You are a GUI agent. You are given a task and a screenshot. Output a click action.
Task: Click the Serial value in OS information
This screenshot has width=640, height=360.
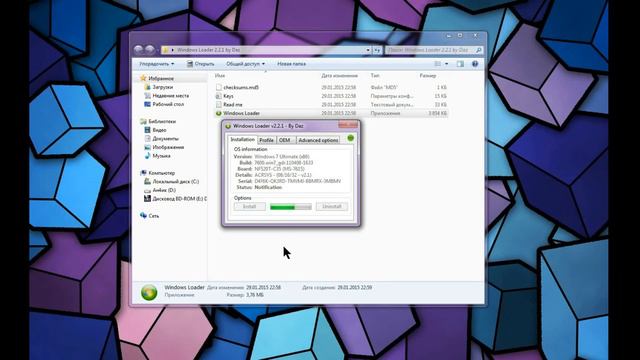click(x=297, y=181)
